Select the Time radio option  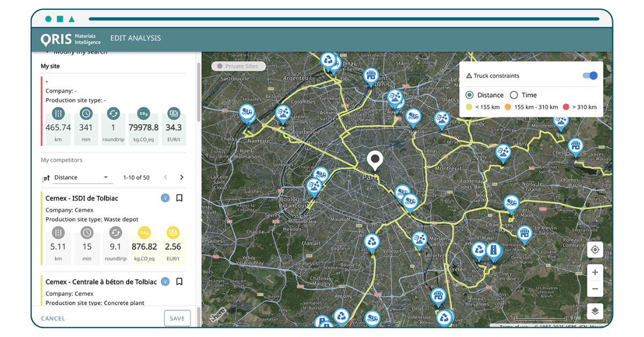(514, 95)
